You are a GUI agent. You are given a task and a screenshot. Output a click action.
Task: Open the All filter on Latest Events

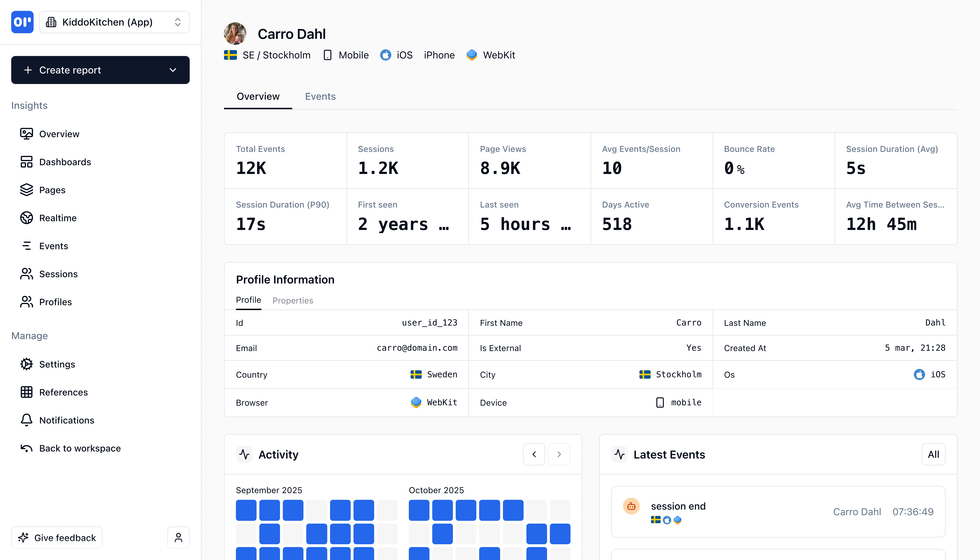pyautogui.click(x=933, y=454)
